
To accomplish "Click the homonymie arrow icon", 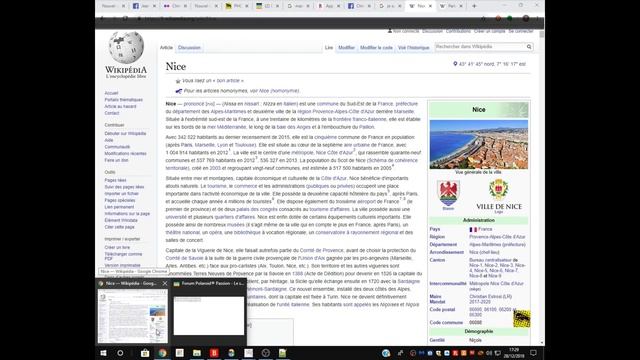I will click(x=178, y=91).
